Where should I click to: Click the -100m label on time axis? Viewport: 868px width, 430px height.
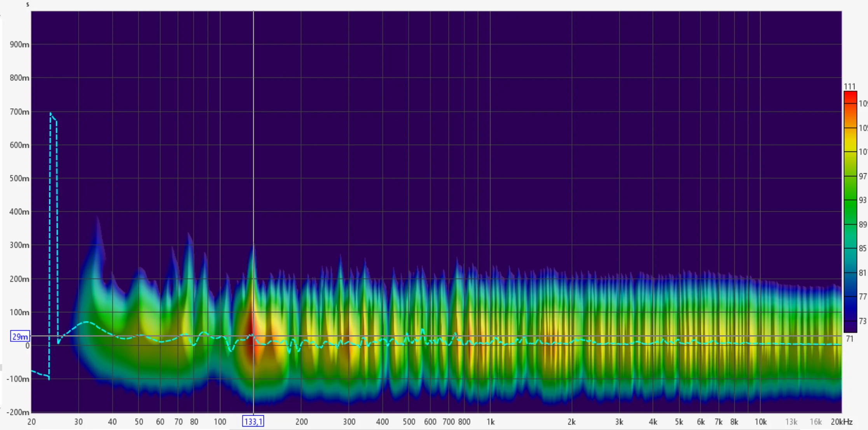pyautogui.click(x=18, y=379)
